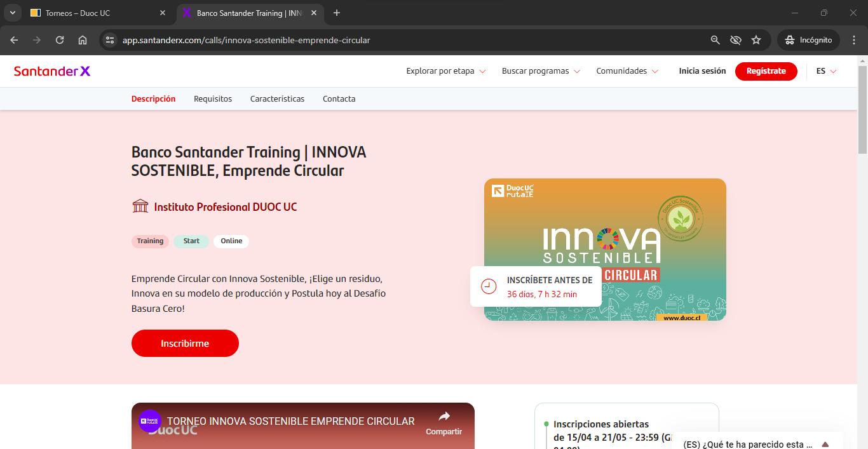Click the '36 días, 7 h 32 min' countdown
Screen dimensions: 868x449
tap(542, 294)
